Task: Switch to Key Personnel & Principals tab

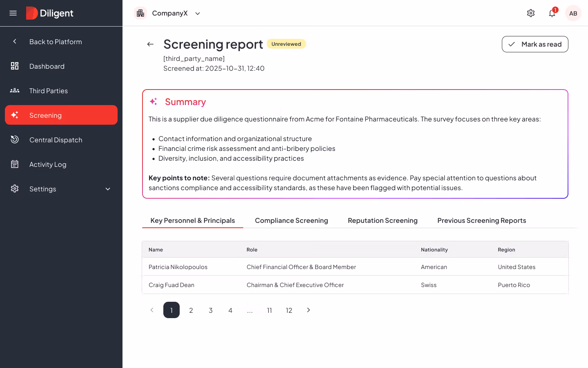Action: click(x=193, y=220)
